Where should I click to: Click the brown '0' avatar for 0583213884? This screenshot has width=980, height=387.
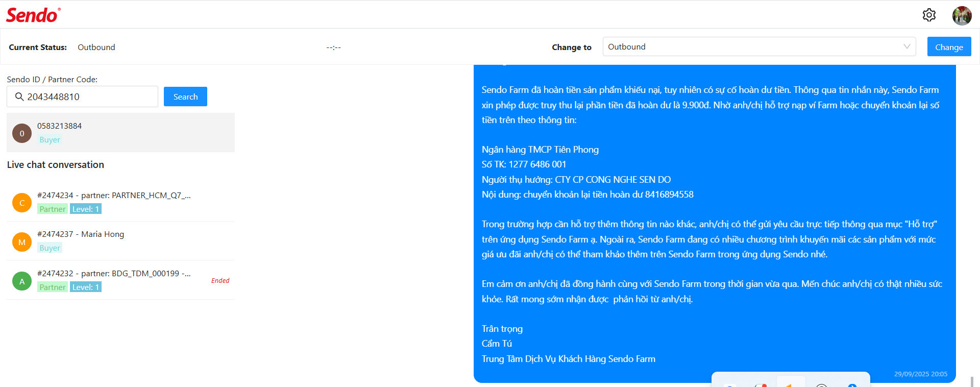[x=22, y=133]
